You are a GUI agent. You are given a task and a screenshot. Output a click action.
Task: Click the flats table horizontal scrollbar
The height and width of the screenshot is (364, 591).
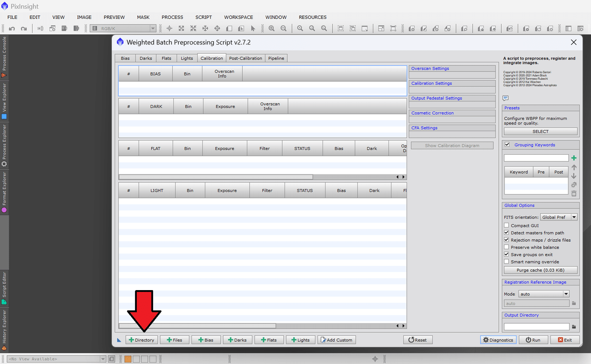tap(216, 177)
